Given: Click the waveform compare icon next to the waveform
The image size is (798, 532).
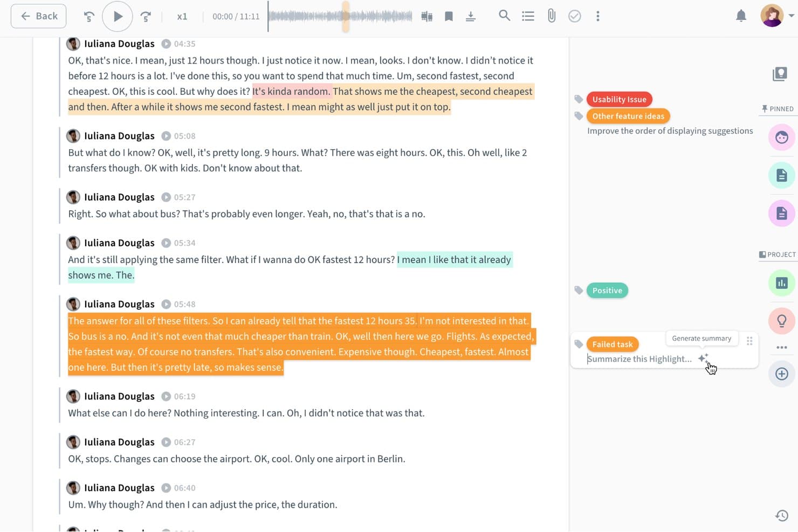Looking at the screenshot, I should 427,17.
